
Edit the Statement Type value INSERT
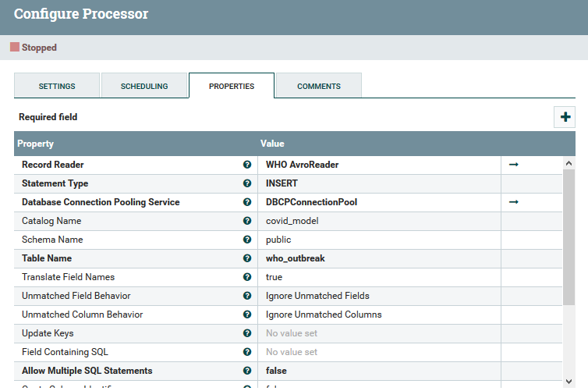point(379,183)
